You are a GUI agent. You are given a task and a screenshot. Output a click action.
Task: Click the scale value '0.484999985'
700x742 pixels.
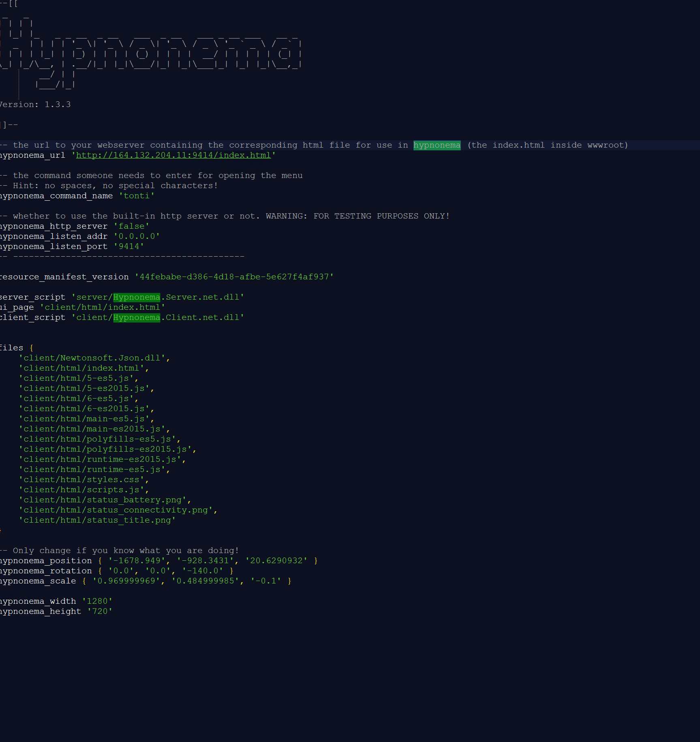pos(205,581)
